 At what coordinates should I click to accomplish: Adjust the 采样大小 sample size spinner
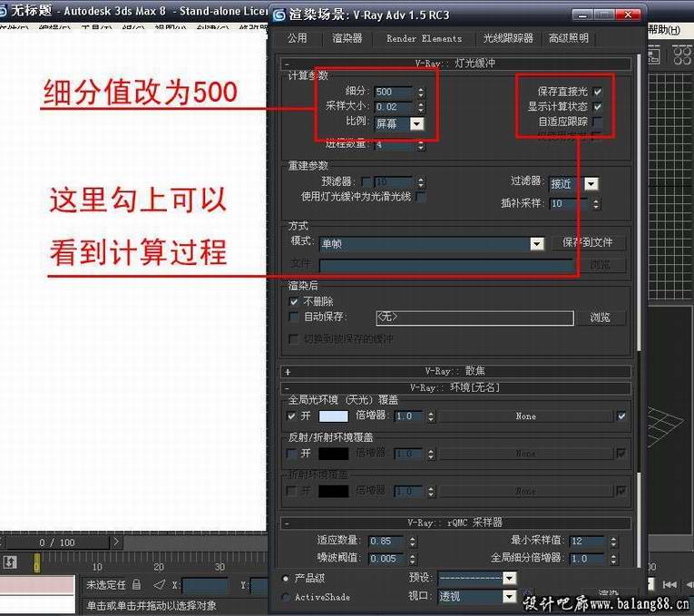click(420, 107)
